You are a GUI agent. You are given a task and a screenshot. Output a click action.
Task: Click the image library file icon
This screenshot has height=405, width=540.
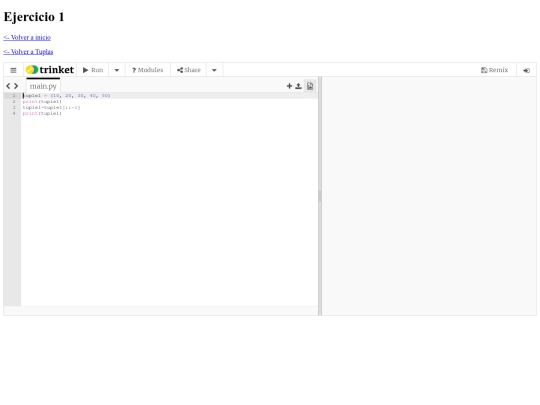[x=310, y=86]
